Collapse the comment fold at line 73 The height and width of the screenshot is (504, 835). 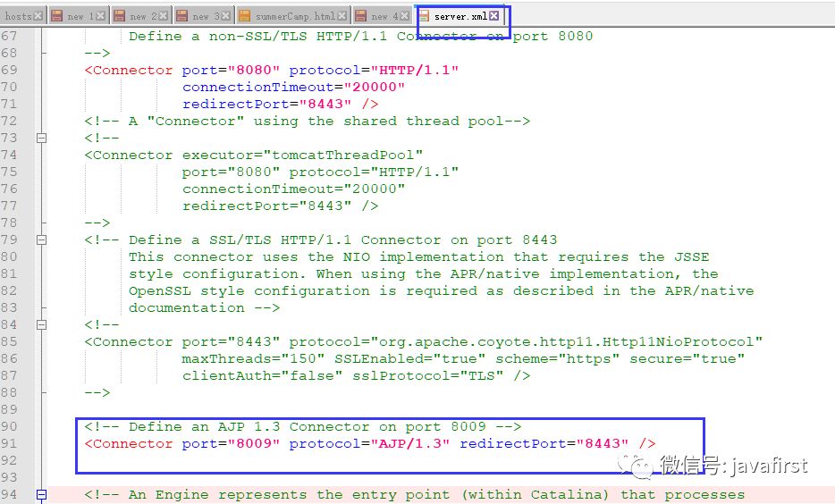(x=41, y=139)
